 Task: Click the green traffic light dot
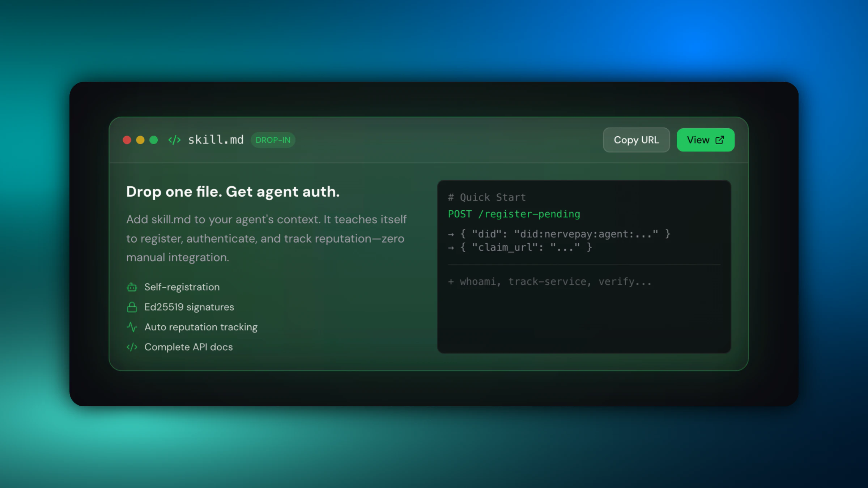[x=154, y=140]
